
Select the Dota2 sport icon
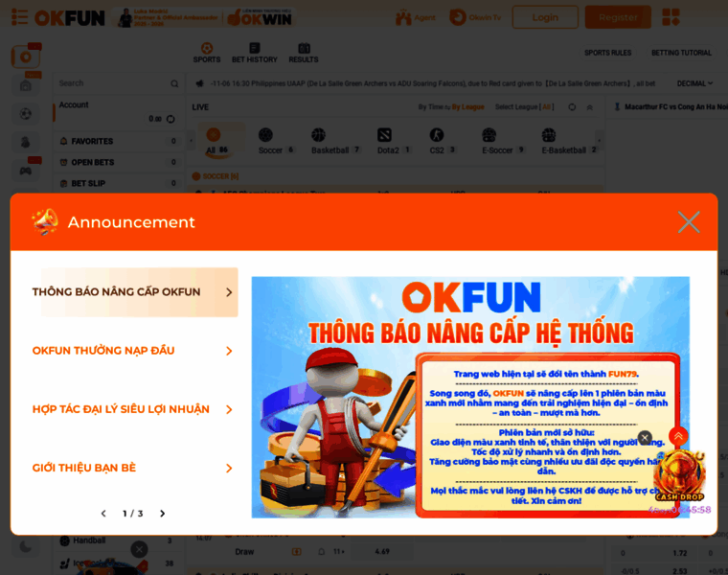pos(384,135)
